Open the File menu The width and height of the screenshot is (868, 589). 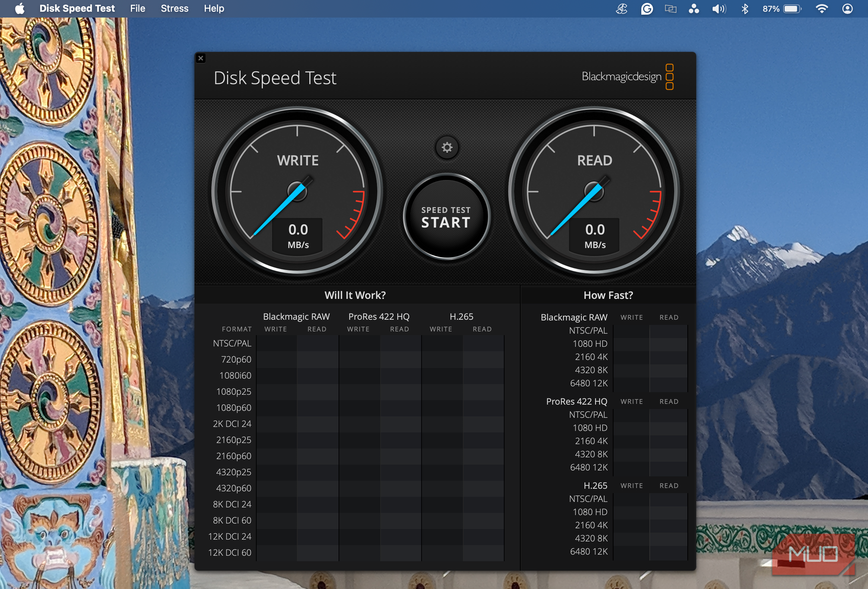tap(137, 8)
